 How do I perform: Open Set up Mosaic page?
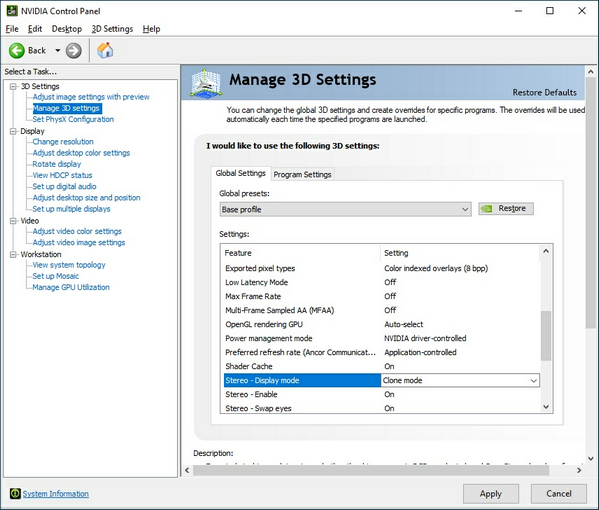(55, 276)
